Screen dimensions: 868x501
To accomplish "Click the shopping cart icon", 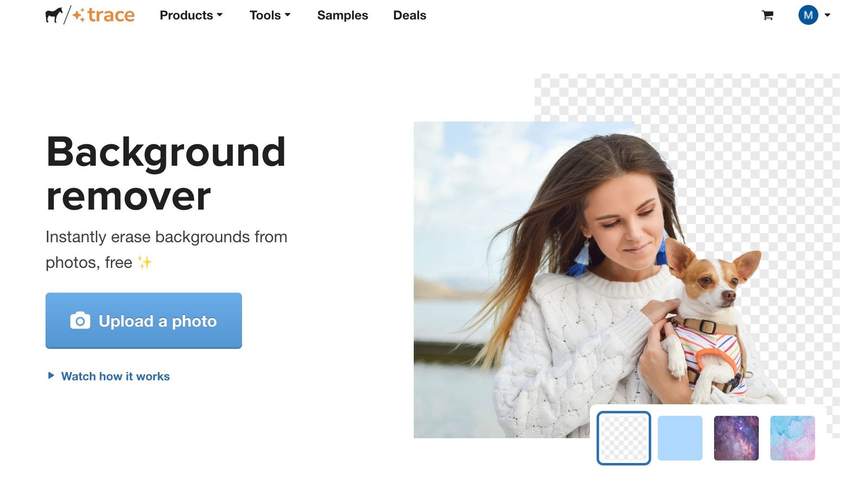I will tap(767, 15).
